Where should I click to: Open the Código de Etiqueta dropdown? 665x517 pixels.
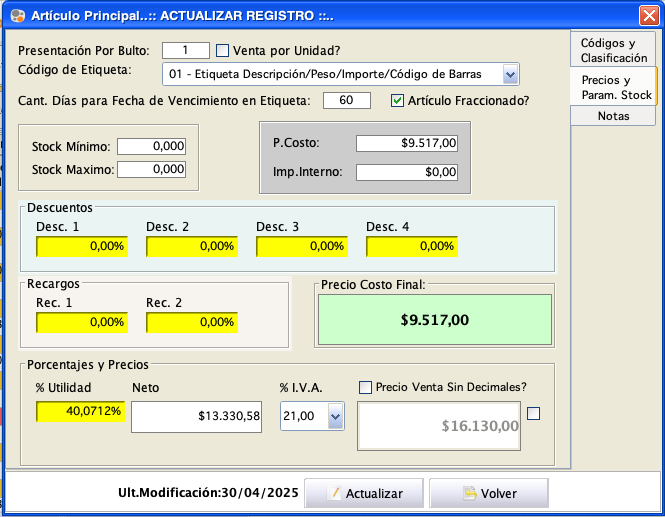coord(510,74)
